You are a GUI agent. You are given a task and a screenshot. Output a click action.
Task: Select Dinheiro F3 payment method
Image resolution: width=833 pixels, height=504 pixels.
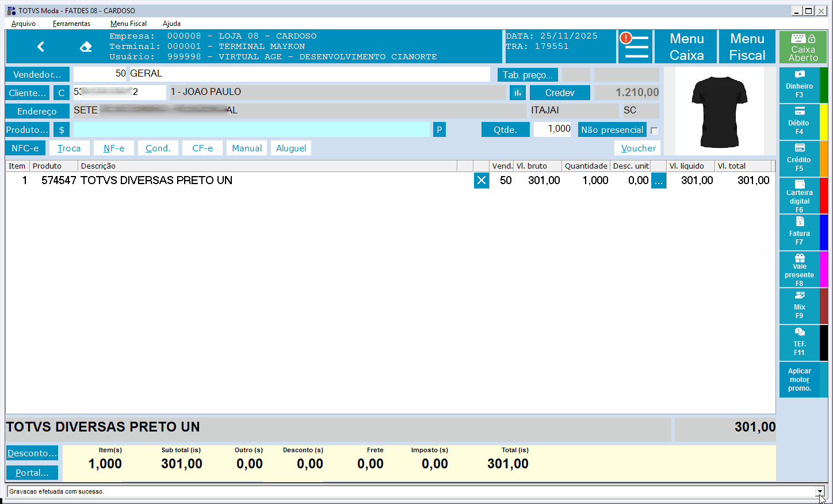pos(800,85)
